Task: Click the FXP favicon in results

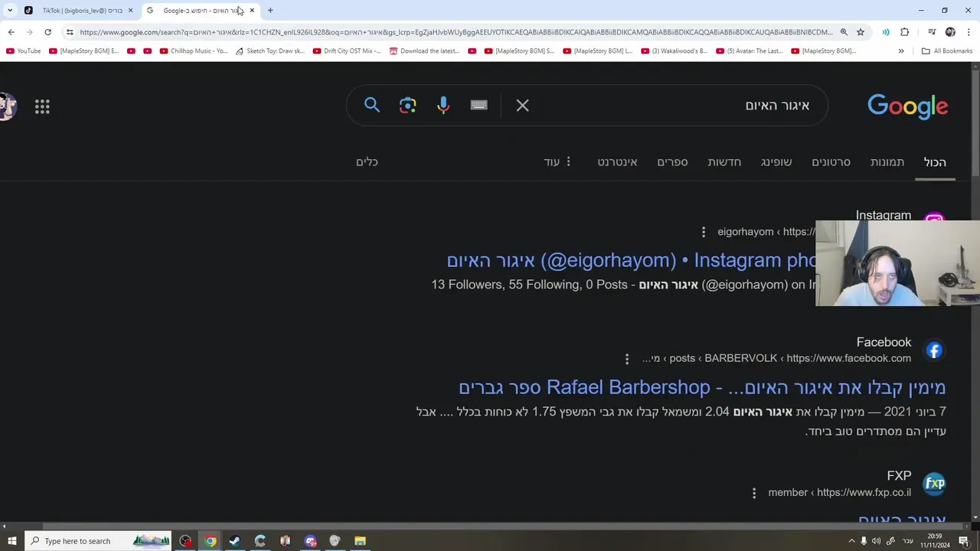Action: tap(934, 484)
